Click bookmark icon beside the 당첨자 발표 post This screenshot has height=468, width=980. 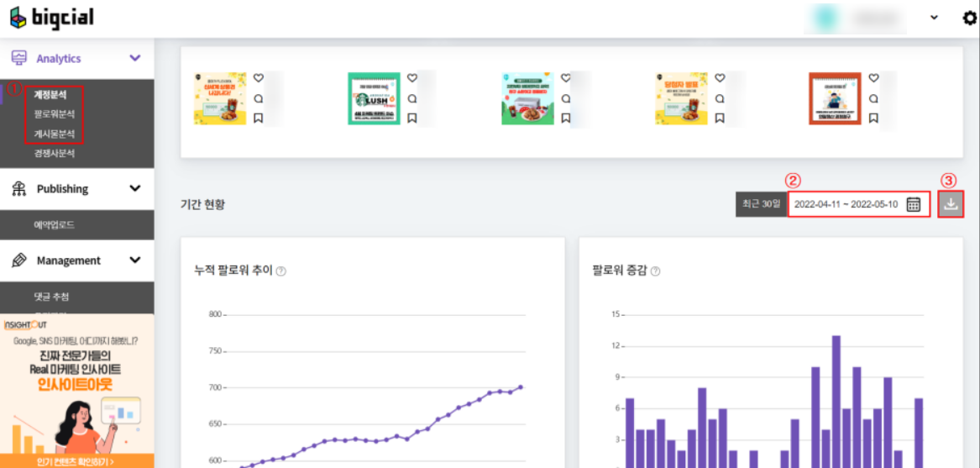coord(720,118)
